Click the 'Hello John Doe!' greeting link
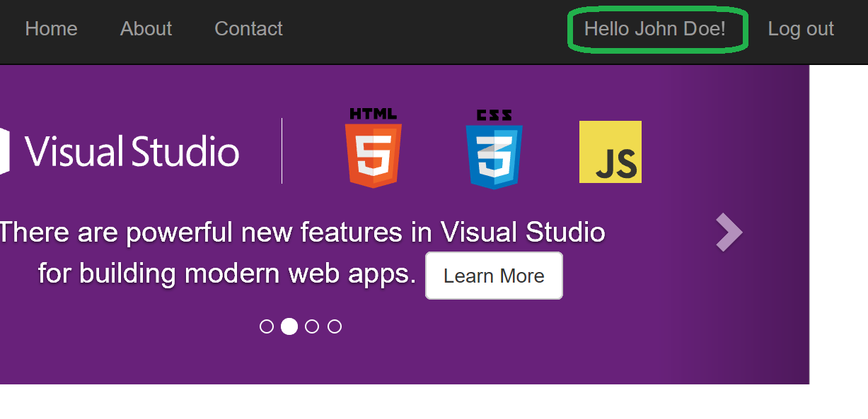 [657, 29]
